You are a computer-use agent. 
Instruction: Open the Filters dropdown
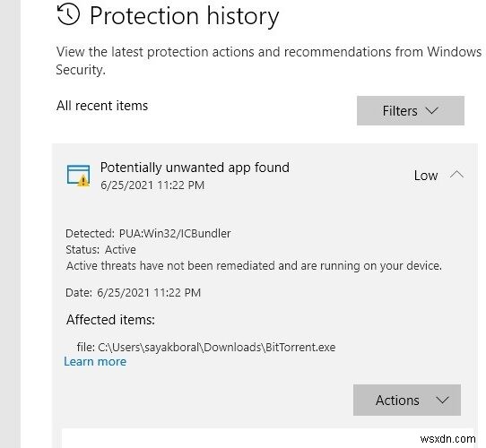pyautogui.click(x=411, y=110)
